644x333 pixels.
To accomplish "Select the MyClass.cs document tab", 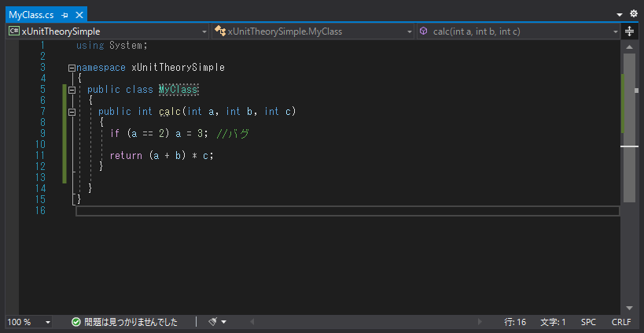I will click(46, 15).
